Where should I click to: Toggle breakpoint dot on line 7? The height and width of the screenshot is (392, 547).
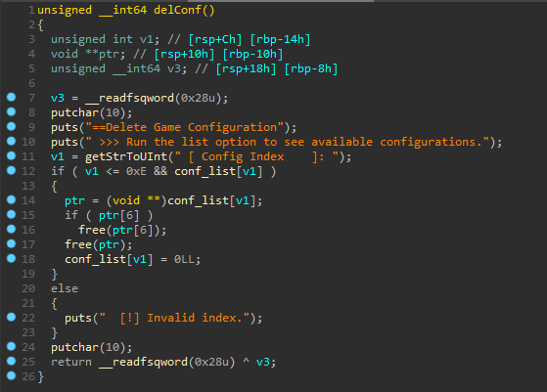point(11,97)
